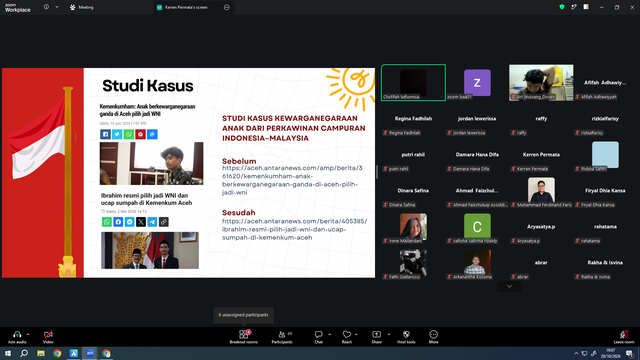
Task: Click Arkanantha Kusuma's tile
Action: [x=477, y=262]
